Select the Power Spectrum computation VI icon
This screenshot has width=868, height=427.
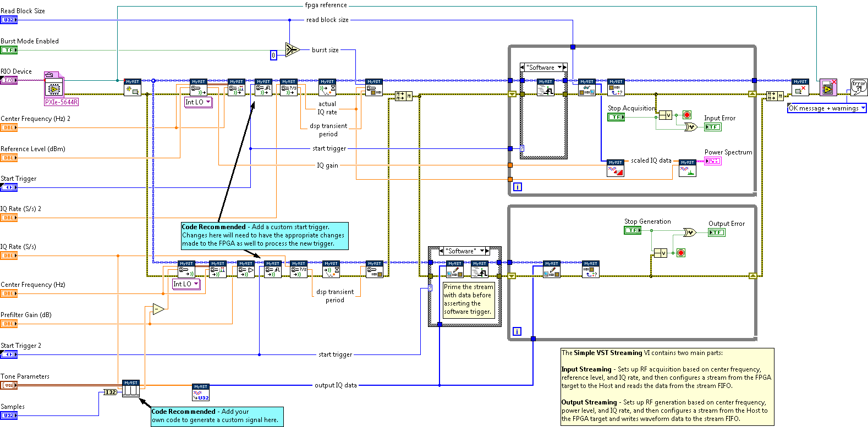click(687, 168)
